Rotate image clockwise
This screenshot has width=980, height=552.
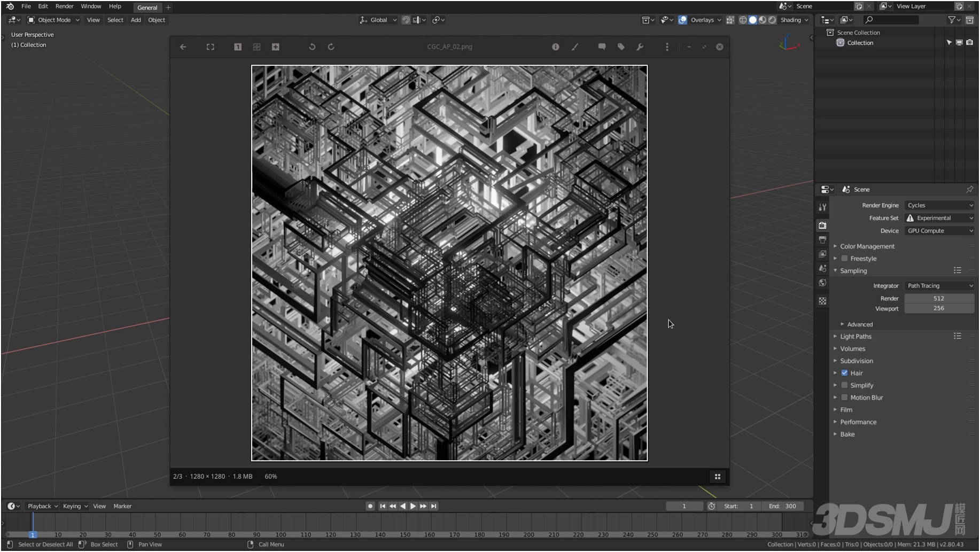[331, 47]
